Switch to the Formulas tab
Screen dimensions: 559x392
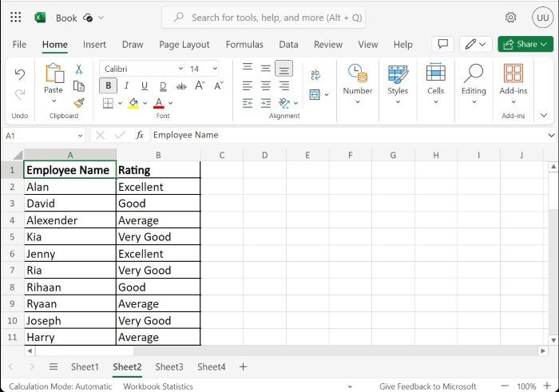click(244, 45)
